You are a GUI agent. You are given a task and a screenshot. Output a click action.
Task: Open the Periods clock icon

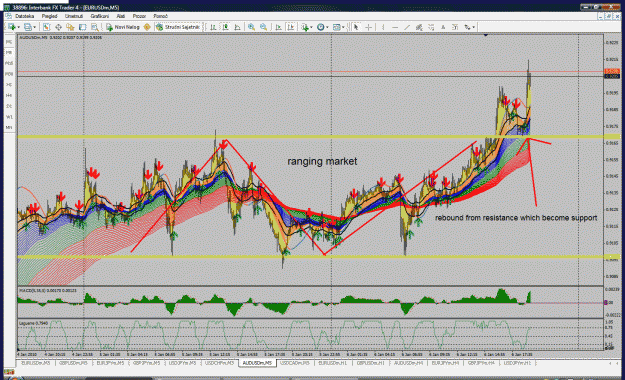(x=320, y=27)
